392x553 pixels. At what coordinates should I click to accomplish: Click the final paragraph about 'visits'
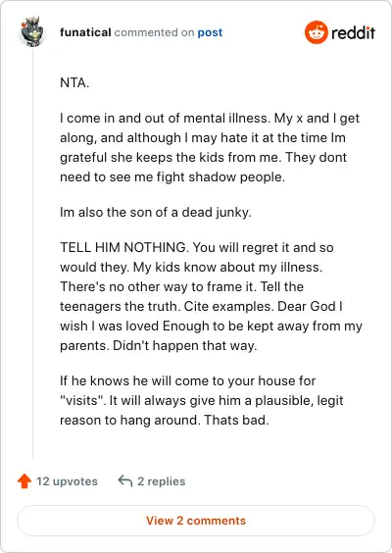coord(202,400)
